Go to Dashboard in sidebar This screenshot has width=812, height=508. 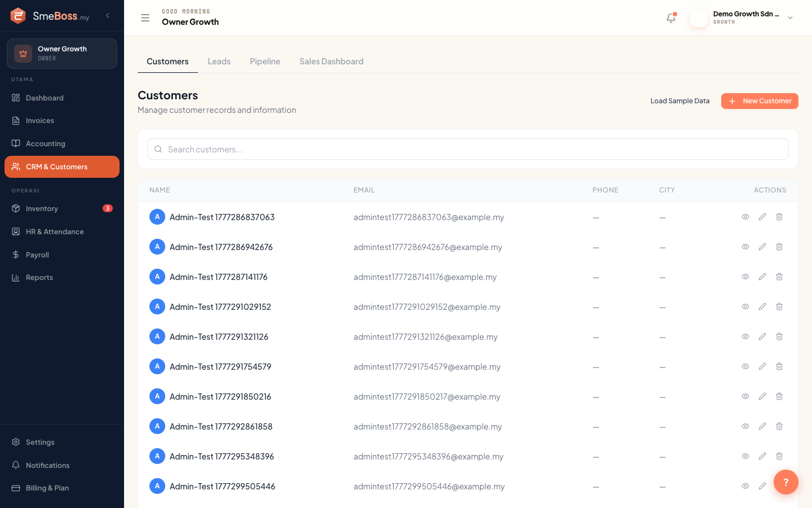click(62, 98)
